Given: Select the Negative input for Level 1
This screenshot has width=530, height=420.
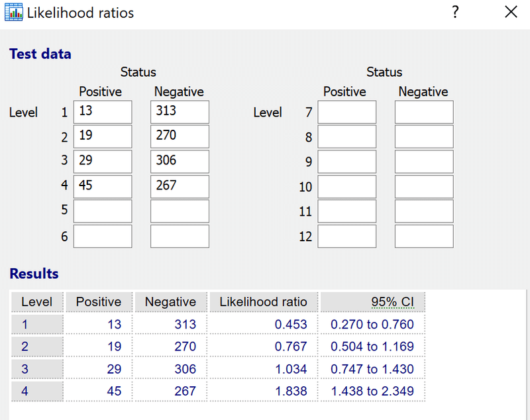Looking at the screenshot, I should click(180, 111).
